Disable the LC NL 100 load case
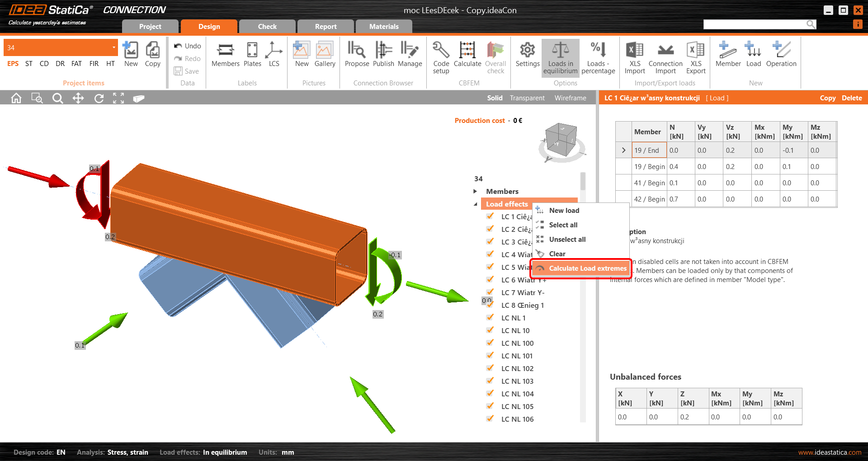This screenshot has width=868, height=461. tap(490, 343)
